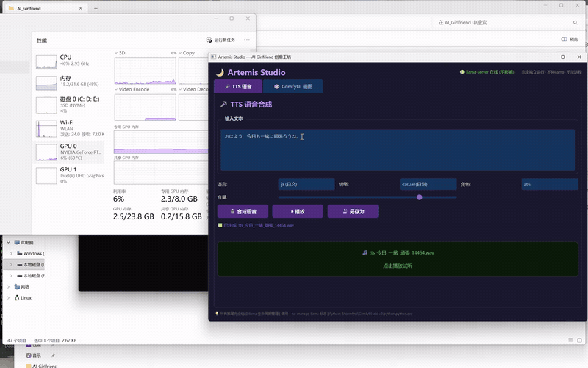This screenshot has width=588, height=368.
Task: Open the 运行新任务 icon in Task Manager
Action: pos(209,40)
